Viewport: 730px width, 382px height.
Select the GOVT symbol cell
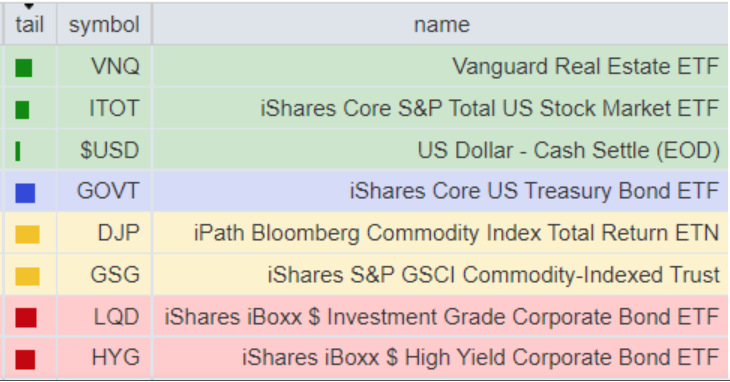[x=104, y=191]
